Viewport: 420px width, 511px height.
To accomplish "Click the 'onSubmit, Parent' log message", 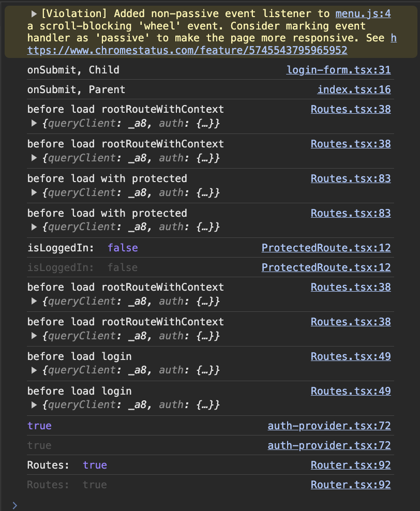I will click(x=76, y=89).
